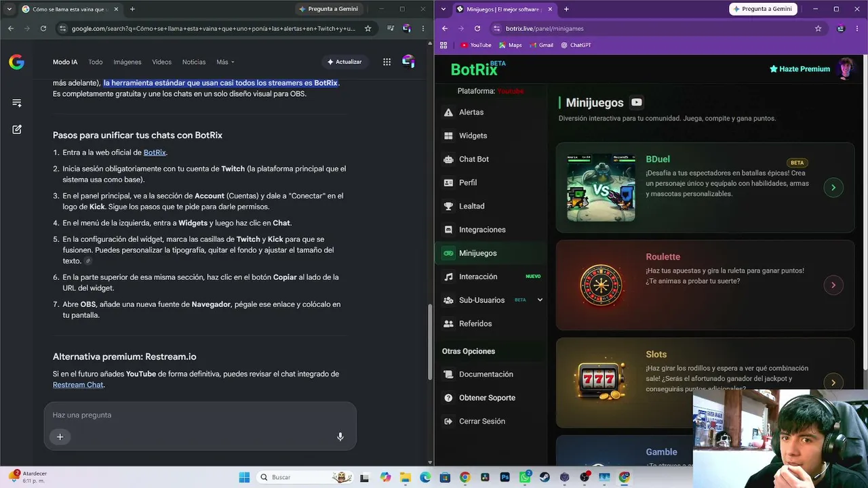Click the BDuel game thumbnail
The width and height of the screenshot is (868, 488).
(x=601, y=188)
